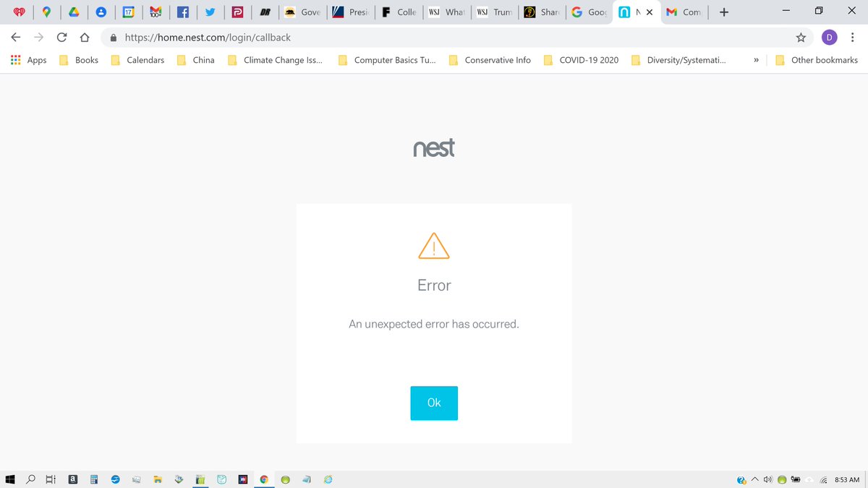Switch to the Presi tab
This screenshot has width=868, height=488.
(x=351, y=12)
